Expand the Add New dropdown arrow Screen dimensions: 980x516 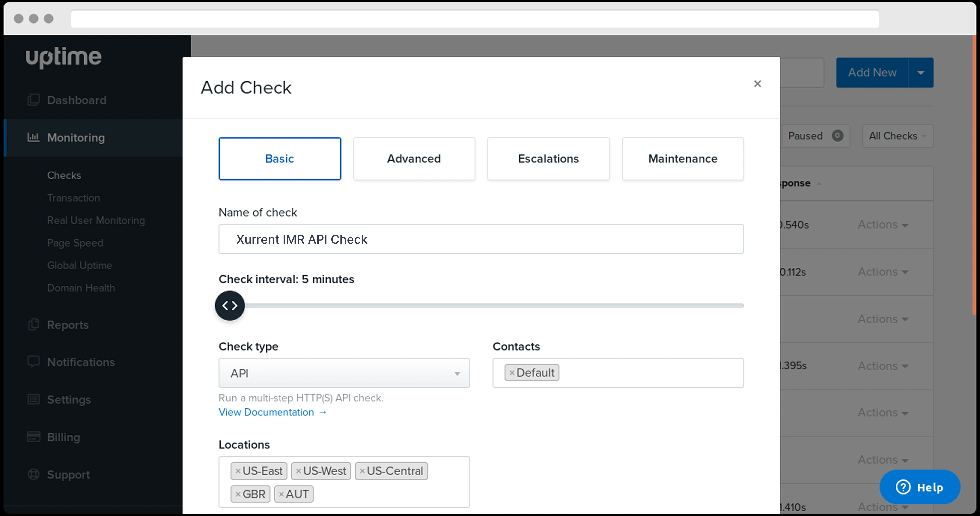[x=920, y=73]
